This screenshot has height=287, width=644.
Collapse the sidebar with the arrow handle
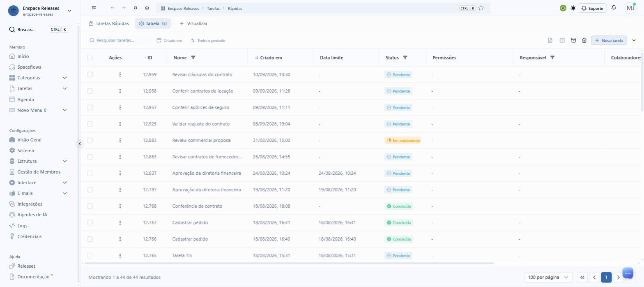click(x=80, y=143)
